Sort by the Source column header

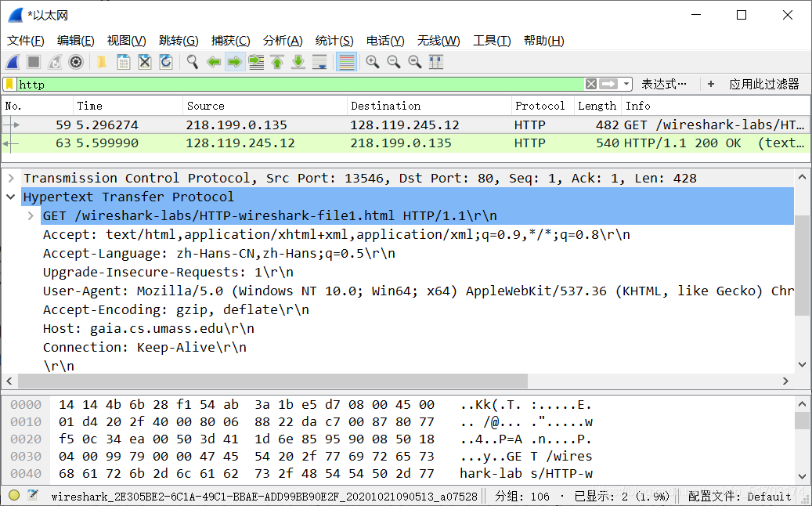coord(265,106)
